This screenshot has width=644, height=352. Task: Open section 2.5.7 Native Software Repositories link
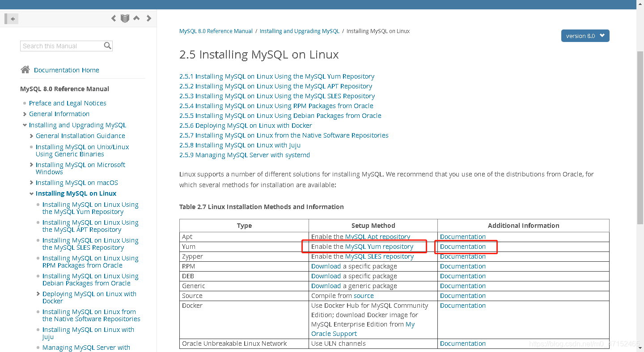(x=284, y=135)
